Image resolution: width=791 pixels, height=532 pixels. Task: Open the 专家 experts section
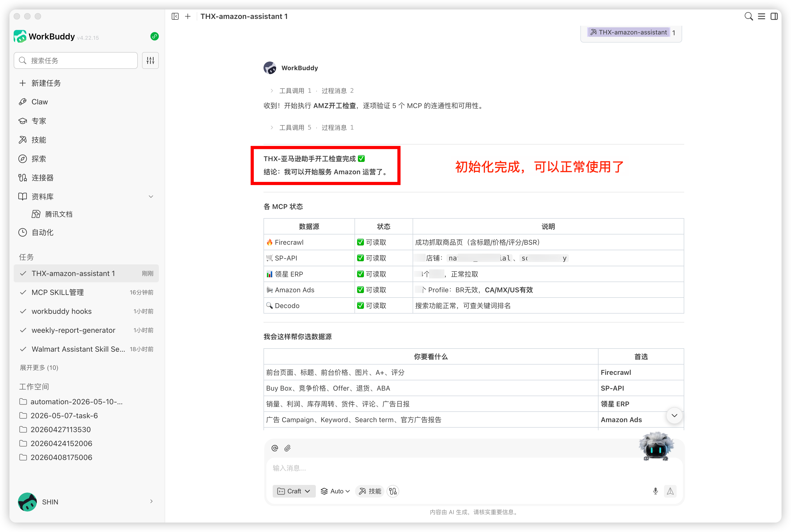coord(86,121)
